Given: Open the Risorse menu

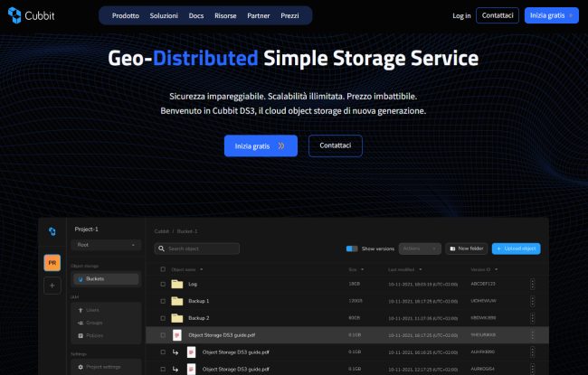Looking at the screenshot, I should coord(225,15).
